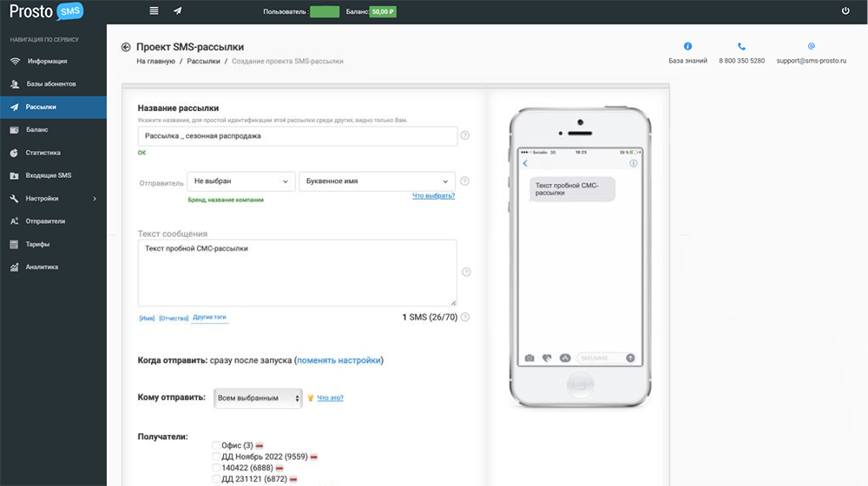Click the help icon next to mailing name

[465, 135]
